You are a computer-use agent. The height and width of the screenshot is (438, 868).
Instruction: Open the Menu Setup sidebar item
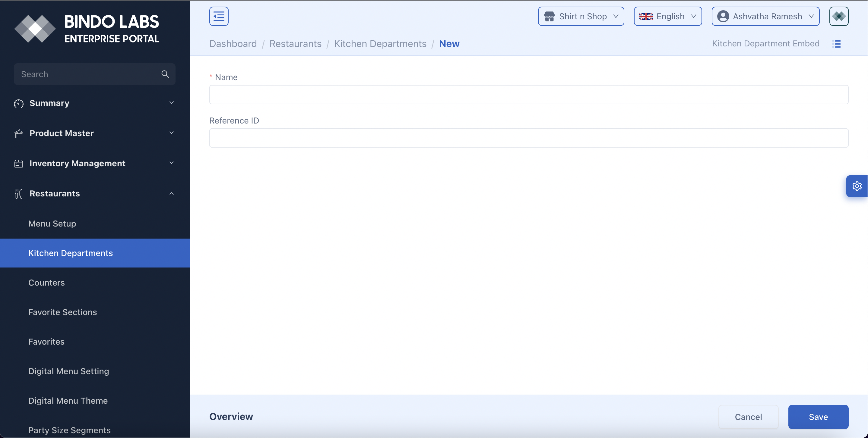tap(52, 224)
